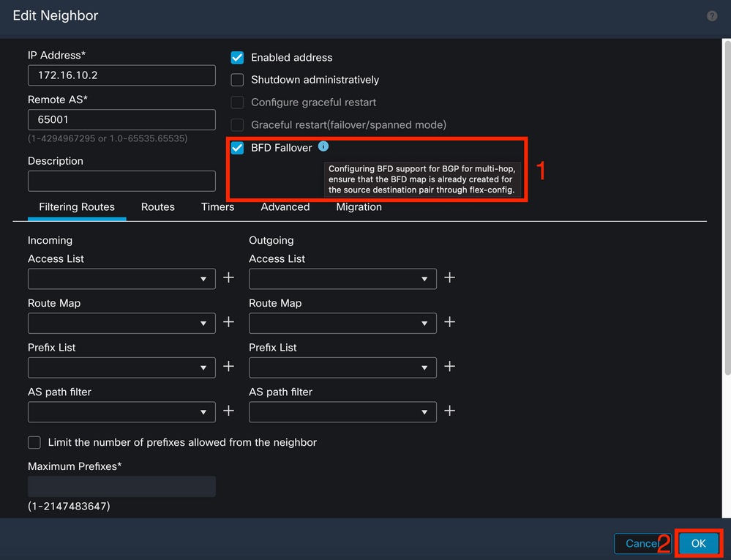Uncheck the Enabled address checkbox
The height and width of the screenshot is (560, 731).
pos(236,57)
